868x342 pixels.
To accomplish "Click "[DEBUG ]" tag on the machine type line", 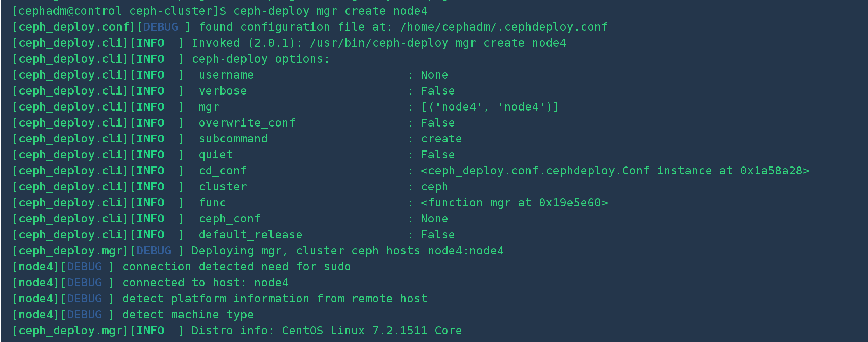I will 87,315.
